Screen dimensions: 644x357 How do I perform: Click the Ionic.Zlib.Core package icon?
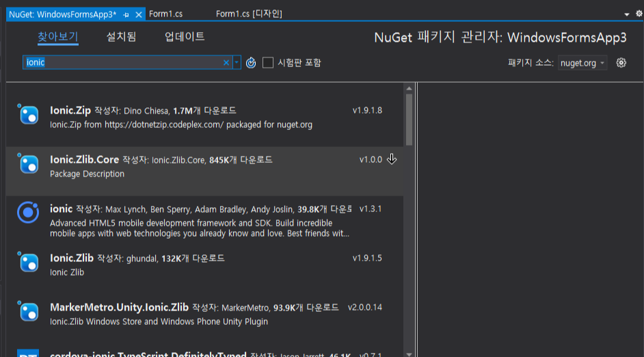[x=29, y=163]
